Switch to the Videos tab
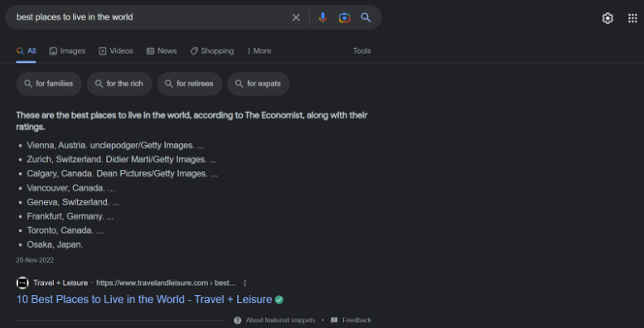Image resolution: width=644 pixels, height=328 pixels. pos(116,51)
